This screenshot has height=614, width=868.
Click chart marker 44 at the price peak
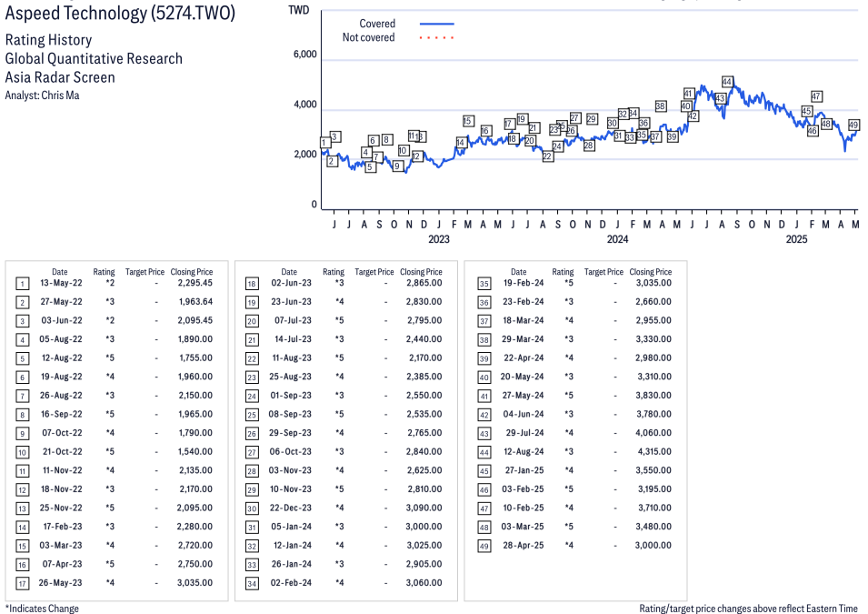727,82
